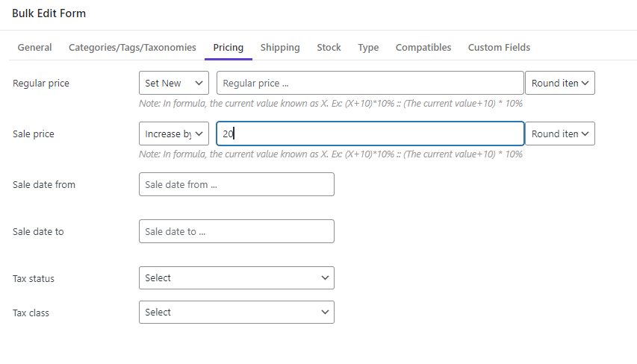
Task: Expand Sale price 'Round item' dropdown
Action: [x=560, y=134]
